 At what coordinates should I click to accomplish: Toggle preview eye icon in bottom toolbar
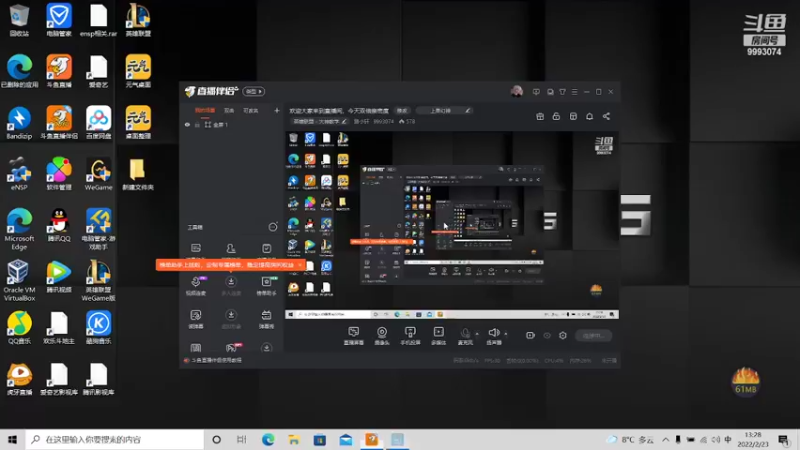547,335
